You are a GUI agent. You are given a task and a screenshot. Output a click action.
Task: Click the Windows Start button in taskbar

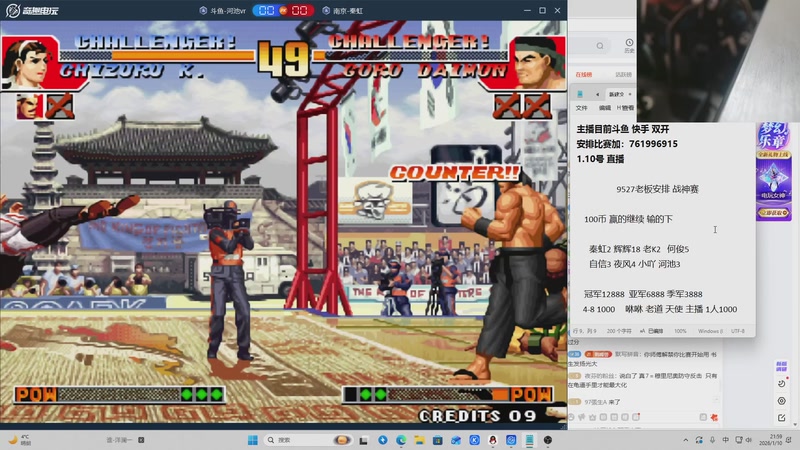click(253, 440)
